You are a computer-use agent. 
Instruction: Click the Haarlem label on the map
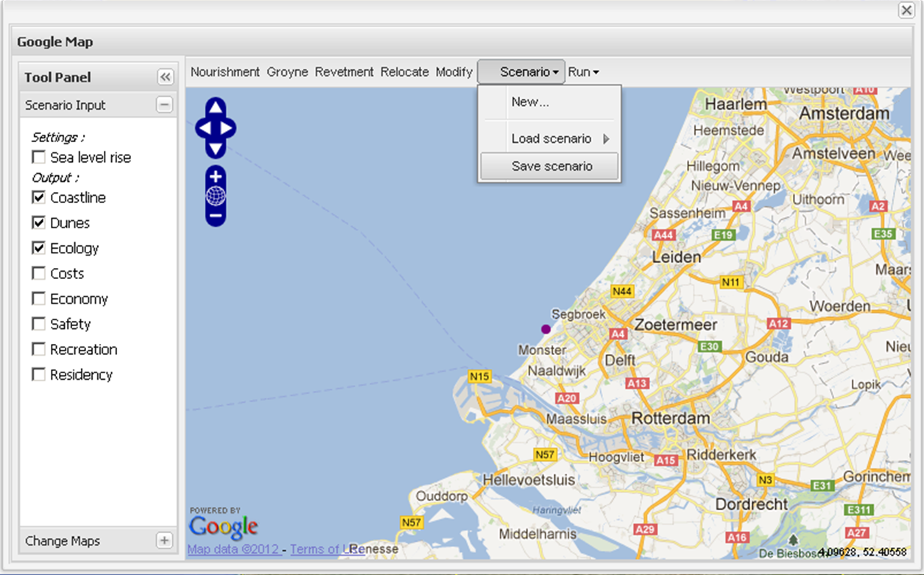tap(736, 105)
